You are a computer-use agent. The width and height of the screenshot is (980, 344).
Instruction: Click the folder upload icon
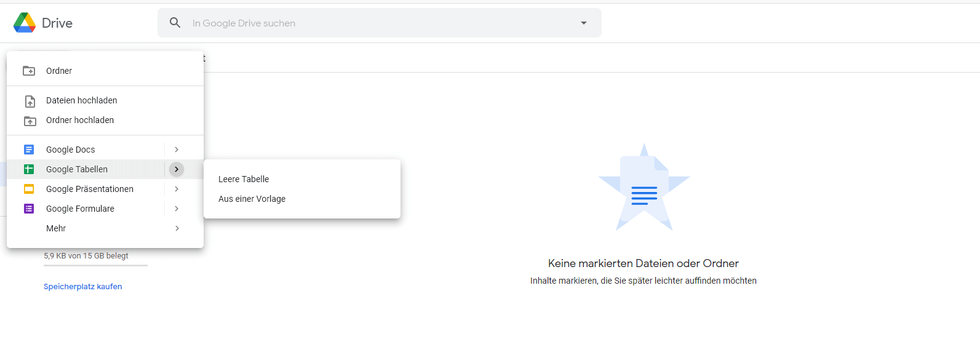click(30, 121)
